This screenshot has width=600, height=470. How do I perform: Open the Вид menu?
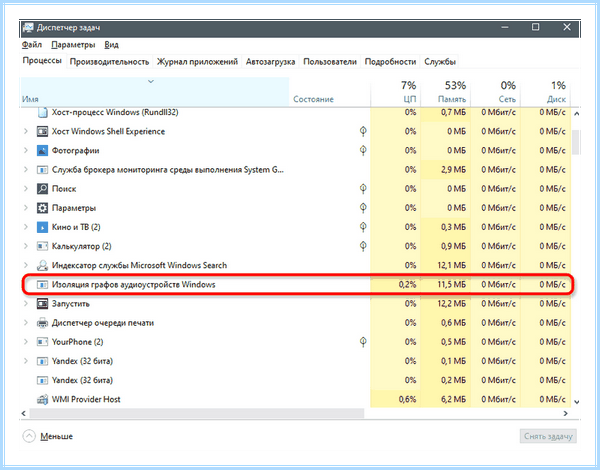click(111, 45)
